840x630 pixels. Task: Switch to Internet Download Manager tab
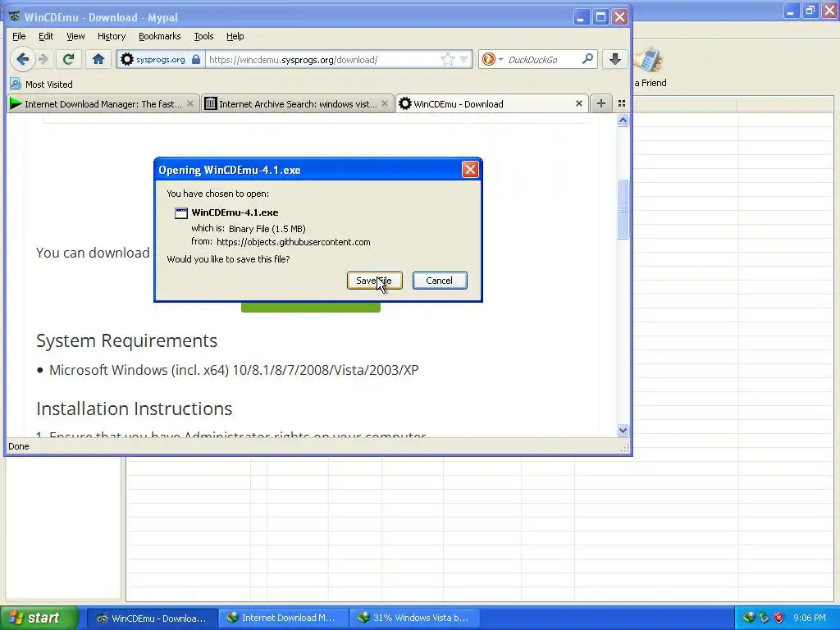[103, 104]
